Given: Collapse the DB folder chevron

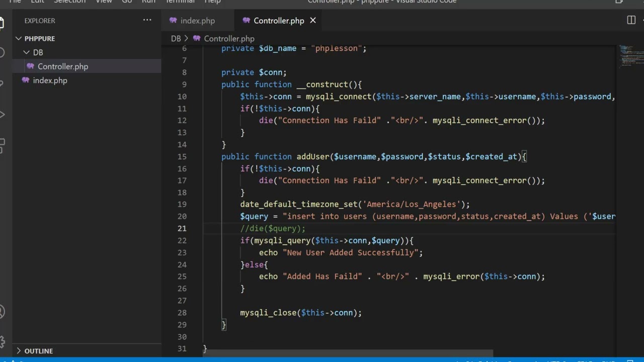Looking at the screenshot, I should point(27,52).
